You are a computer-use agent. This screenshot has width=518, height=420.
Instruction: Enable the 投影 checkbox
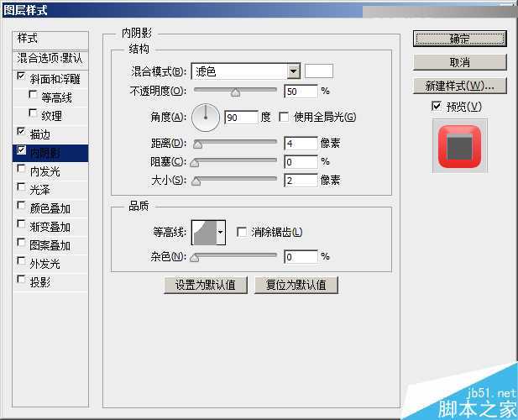point(21,280)
